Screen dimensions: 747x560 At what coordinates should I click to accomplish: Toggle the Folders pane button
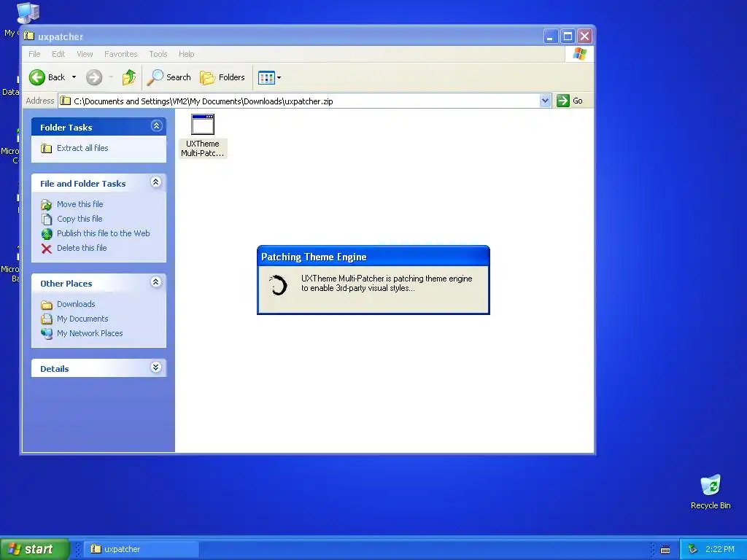(x=222, y=77)
